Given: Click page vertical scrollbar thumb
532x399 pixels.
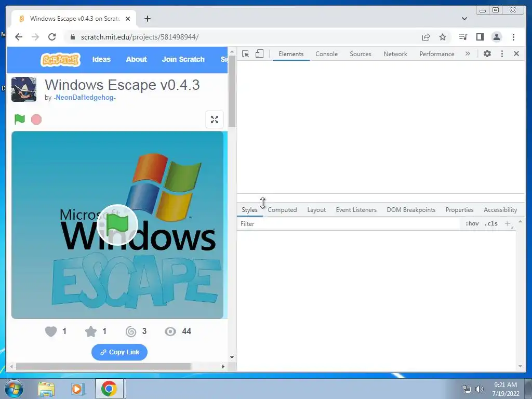Looking at the screenshot, I should click(x=232, y=91).
